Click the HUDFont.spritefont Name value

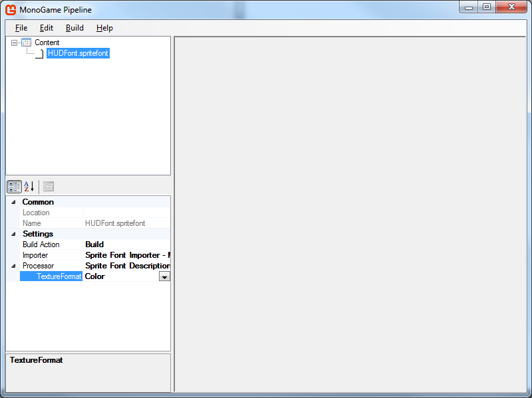click(115, 223)
